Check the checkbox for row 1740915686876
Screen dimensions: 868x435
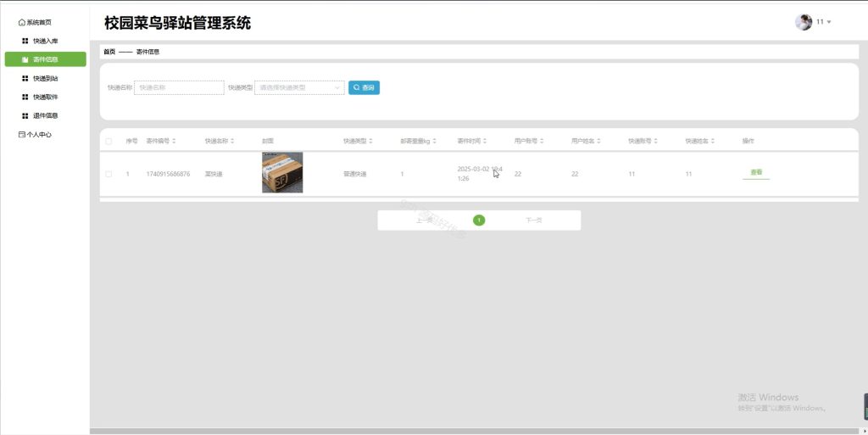108,174
